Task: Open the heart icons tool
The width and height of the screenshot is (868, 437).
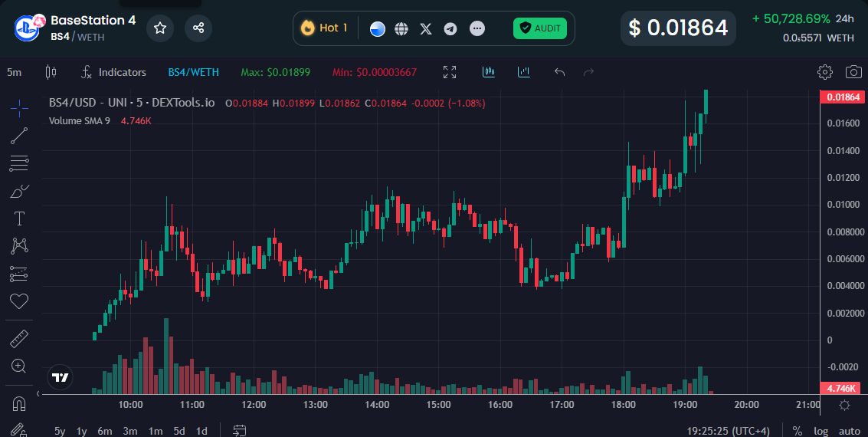Action: [x=19, y=301]
